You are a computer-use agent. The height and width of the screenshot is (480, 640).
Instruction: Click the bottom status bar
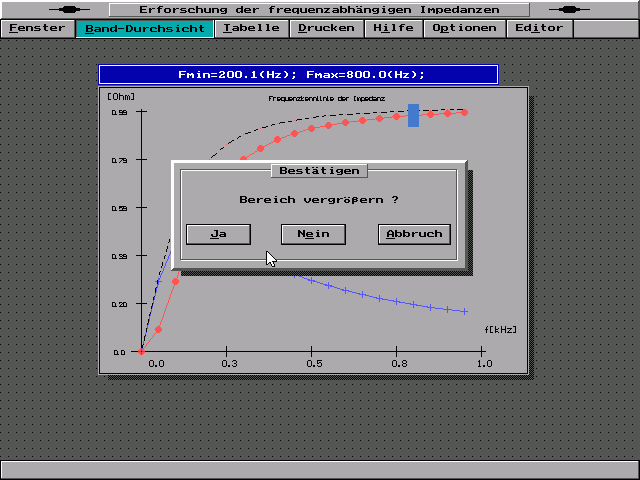click(320, 469)
